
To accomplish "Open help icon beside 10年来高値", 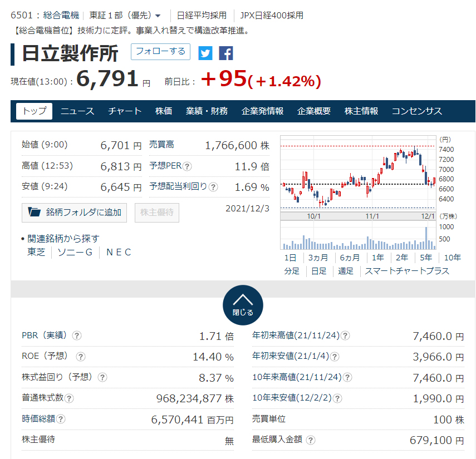I will pyautogui.click(x=347, y=377).
